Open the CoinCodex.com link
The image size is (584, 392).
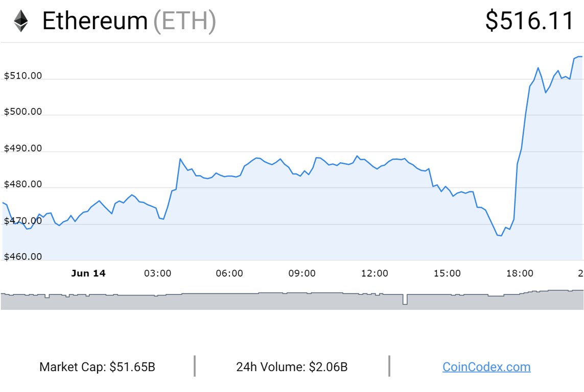486,366
